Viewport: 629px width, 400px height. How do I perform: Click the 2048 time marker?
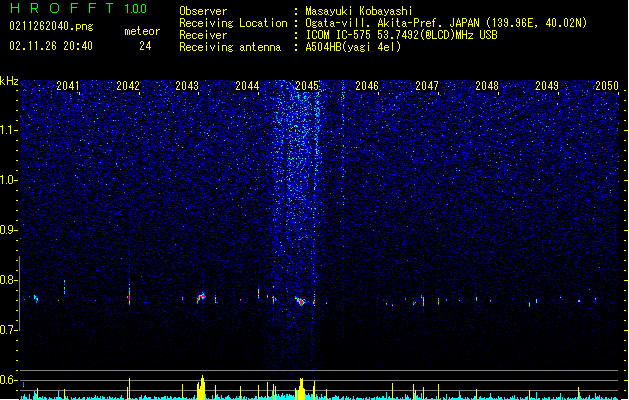click(487, 85)
